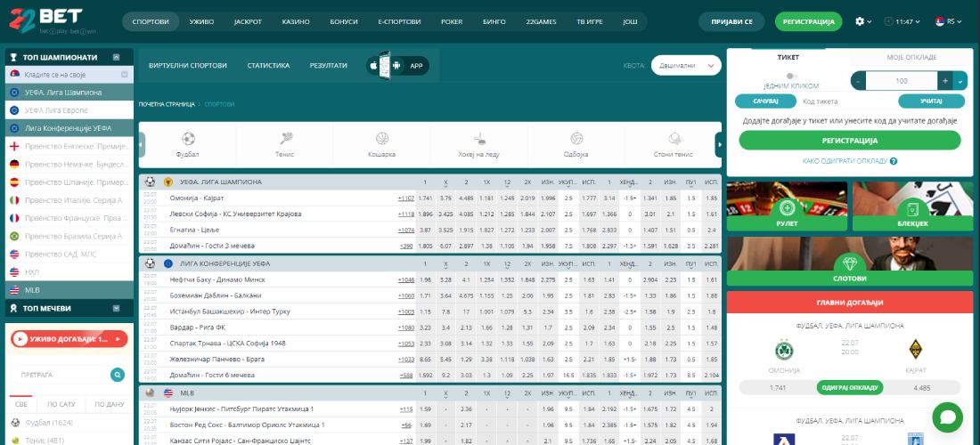Open the live chat bubble
Viewport: 980px width, 445px height.
tap(947, 417)
